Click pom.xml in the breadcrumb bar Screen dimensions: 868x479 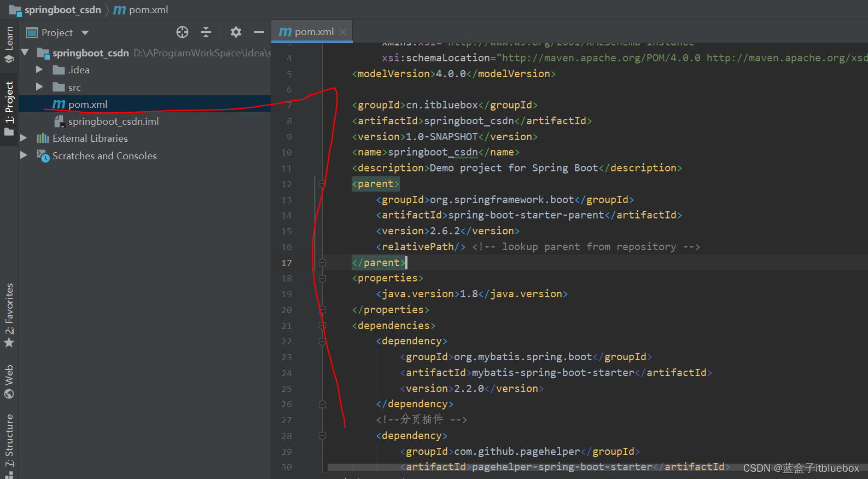click(148, 10)
